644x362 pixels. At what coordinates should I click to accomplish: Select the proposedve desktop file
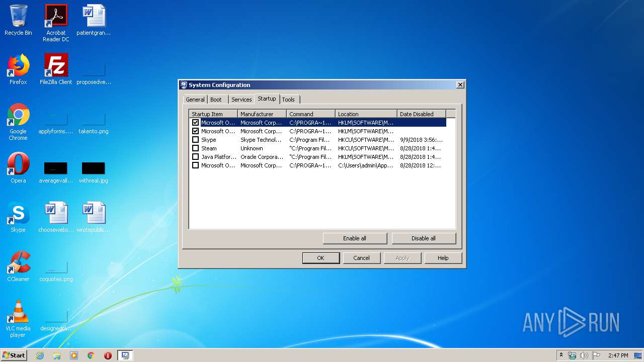click(x=94, y=73)
